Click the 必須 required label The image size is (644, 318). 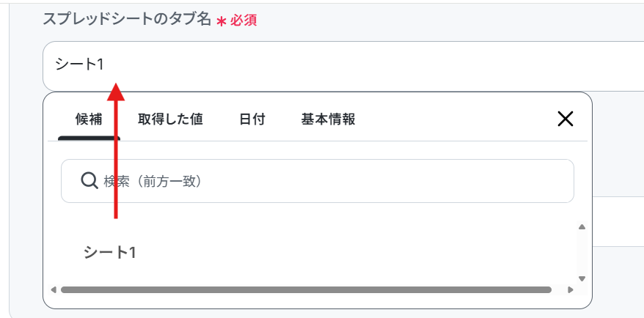coord(244,21)
